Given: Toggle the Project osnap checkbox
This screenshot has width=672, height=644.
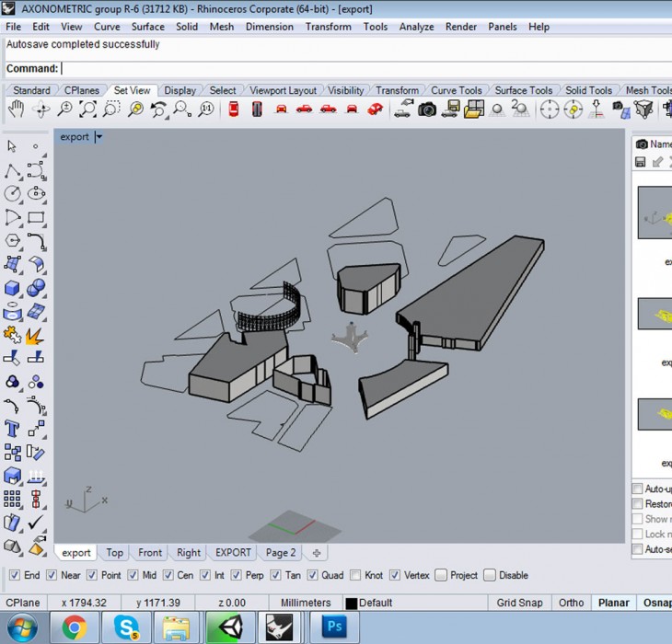Looking at the screenshot, I should click(x=441, y=575).
